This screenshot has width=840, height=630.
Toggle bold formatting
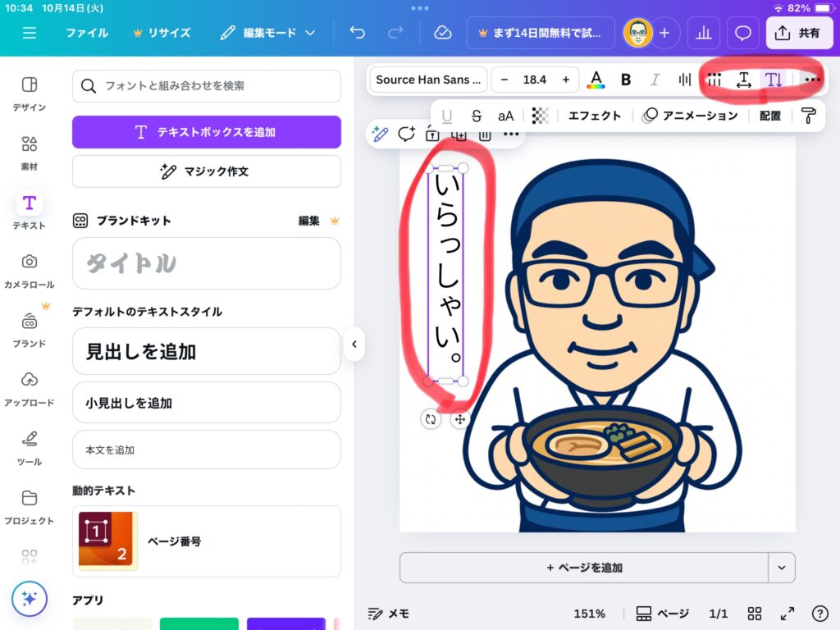pos(626,80)
